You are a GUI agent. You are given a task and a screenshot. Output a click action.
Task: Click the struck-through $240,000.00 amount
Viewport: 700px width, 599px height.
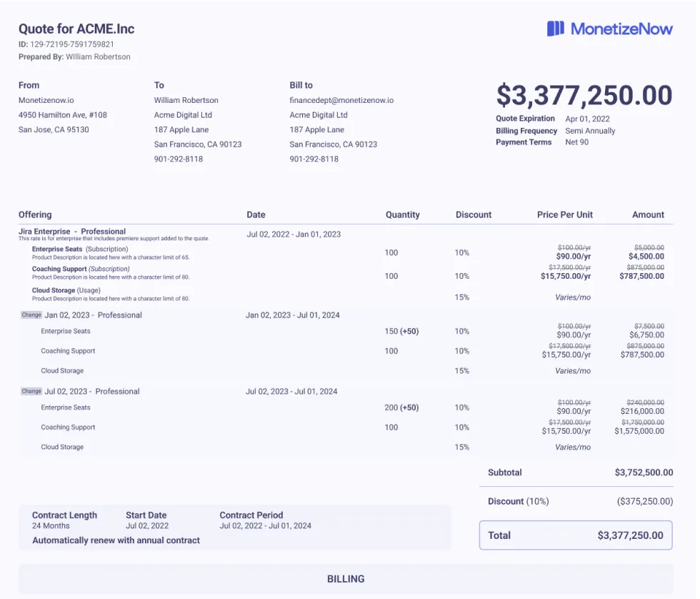pos(645,402)
